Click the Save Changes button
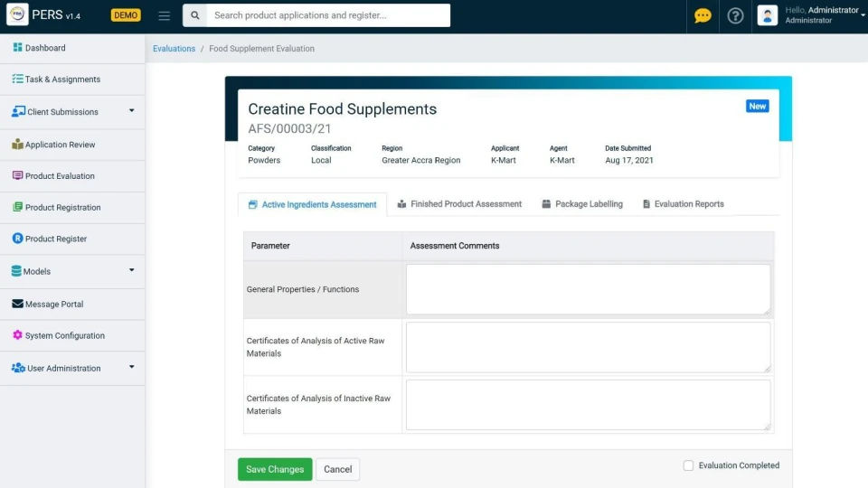This screenshot has height=488, width=868. click(275, 469)
